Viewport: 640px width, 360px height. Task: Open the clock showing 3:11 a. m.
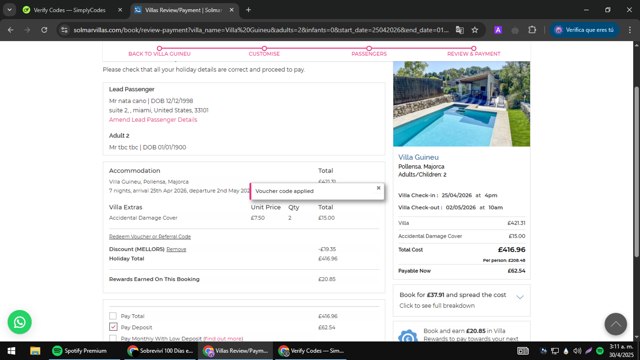tap(621, 351)
